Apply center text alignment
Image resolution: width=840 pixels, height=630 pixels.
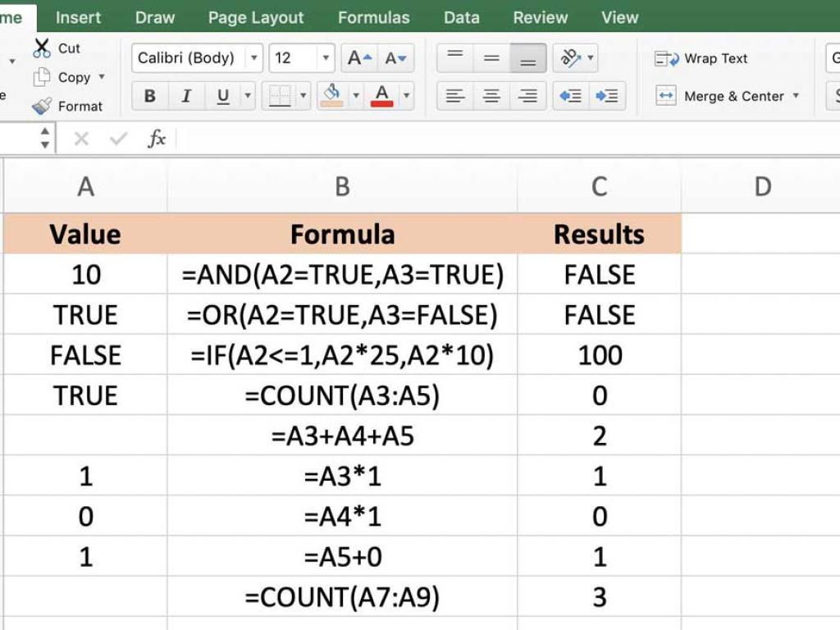point(491,96)
